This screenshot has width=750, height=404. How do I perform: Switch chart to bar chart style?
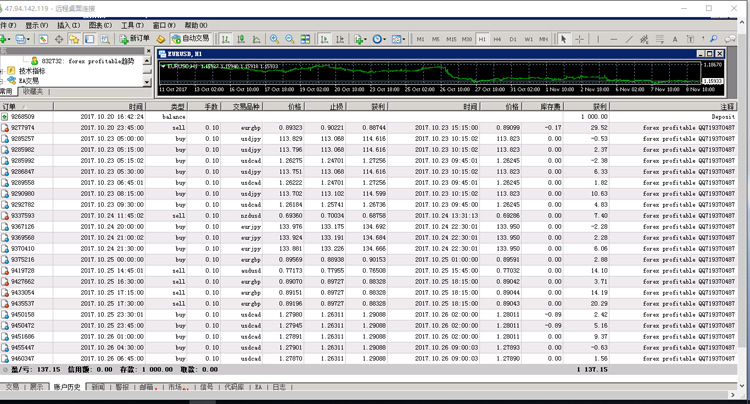click(226, 39)
